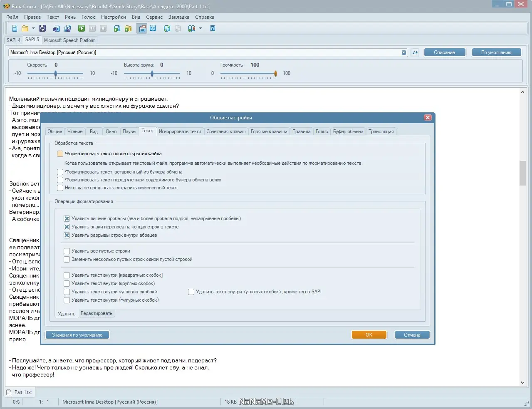Check Форматировать текст, вставленный из буфера обмена

60,172
